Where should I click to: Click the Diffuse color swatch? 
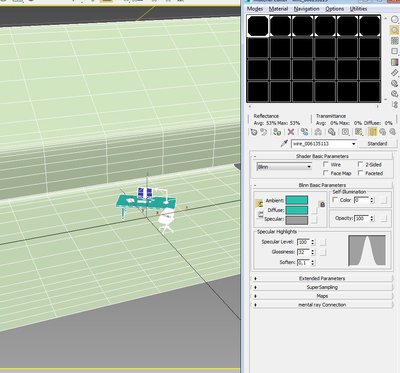[297, 210]
